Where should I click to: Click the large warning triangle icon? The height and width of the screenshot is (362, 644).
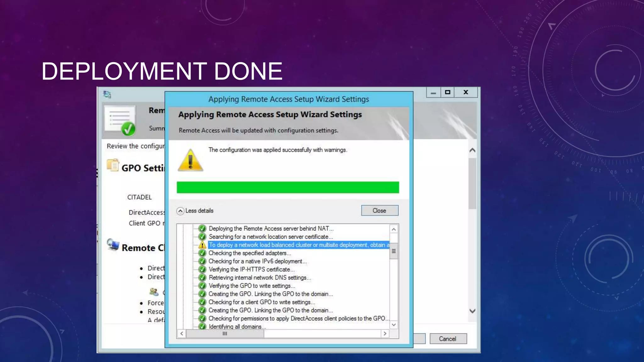tap(190, 161)
